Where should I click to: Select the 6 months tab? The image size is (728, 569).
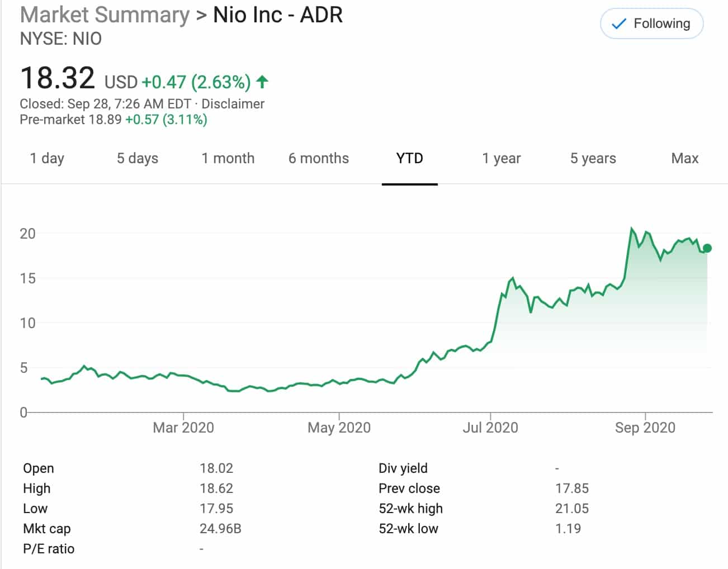pyautogui.click(x=319, y=159)
